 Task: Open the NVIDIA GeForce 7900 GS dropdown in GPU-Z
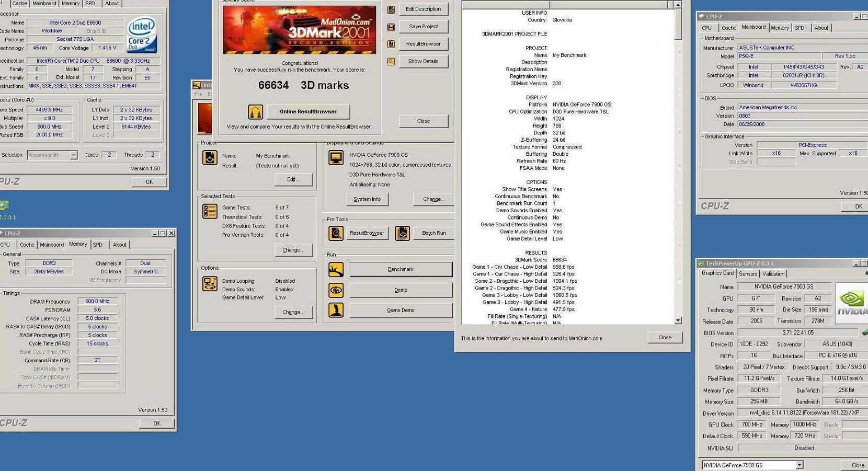[799, 465]
